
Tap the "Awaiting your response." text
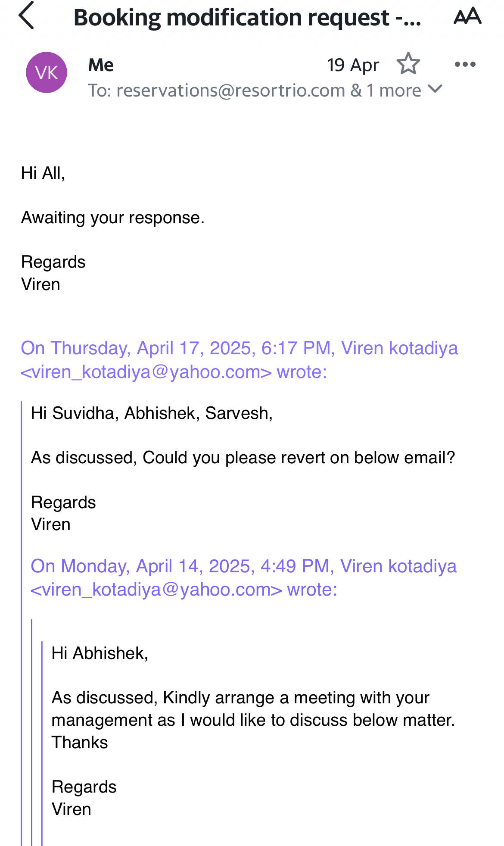pyautogui.click(x=113, y=218)
